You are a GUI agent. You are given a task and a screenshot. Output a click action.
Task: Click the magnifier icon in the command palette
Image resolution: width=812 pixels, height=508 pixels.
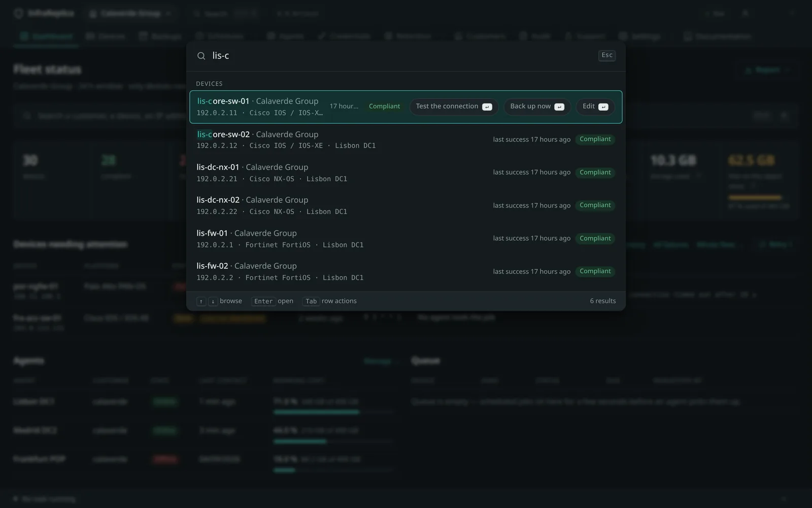click(x=201, y=56)
